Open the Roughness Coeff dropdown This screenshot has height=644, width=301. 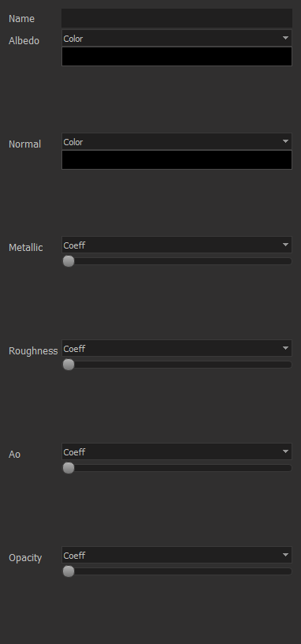(x=177, y=348)
